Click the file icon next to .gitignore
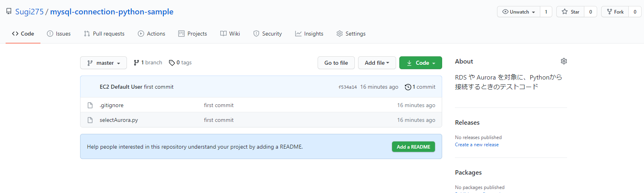Viewport: 644px width, 193px height. 90,105
